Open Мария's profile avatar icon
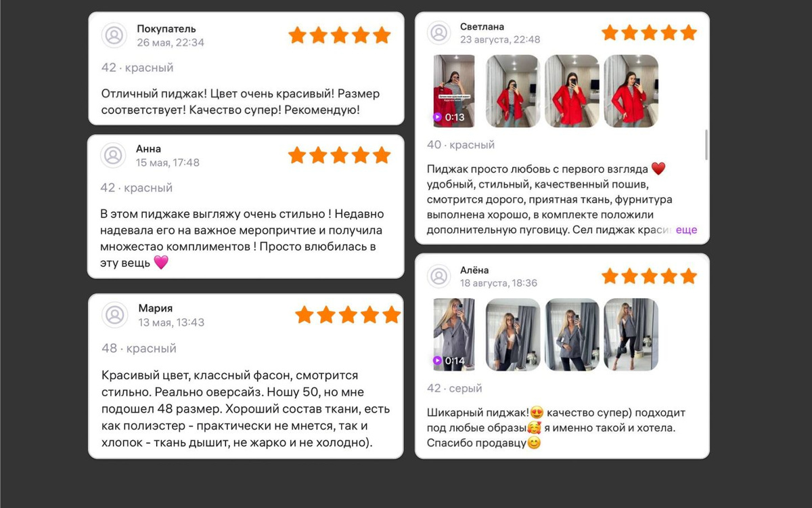 (x=115, y=315)
